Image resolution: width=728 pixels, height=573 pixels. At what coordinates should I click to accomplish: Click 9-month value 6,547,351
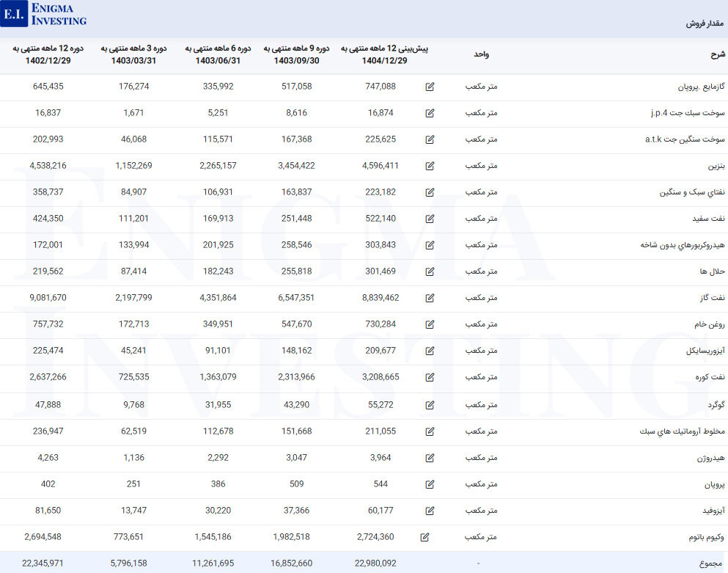tap(296, 297)
